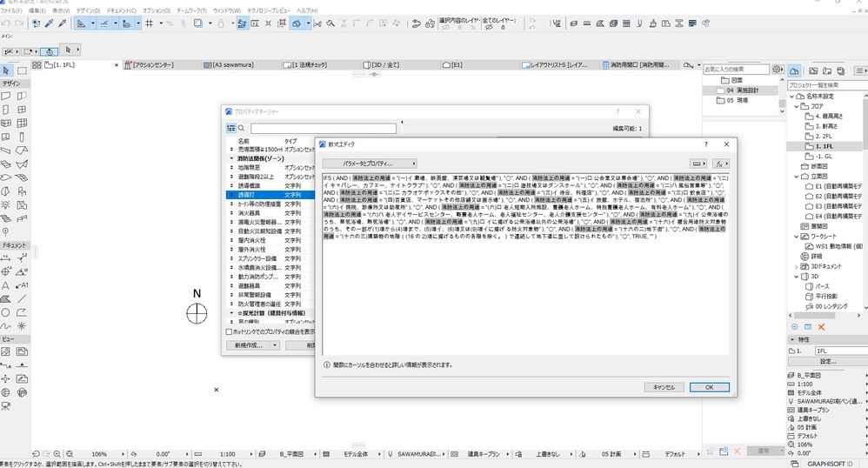Click the red delete X icon in Navigator
This screenshot has width=868, height=468.
point(822,327)
